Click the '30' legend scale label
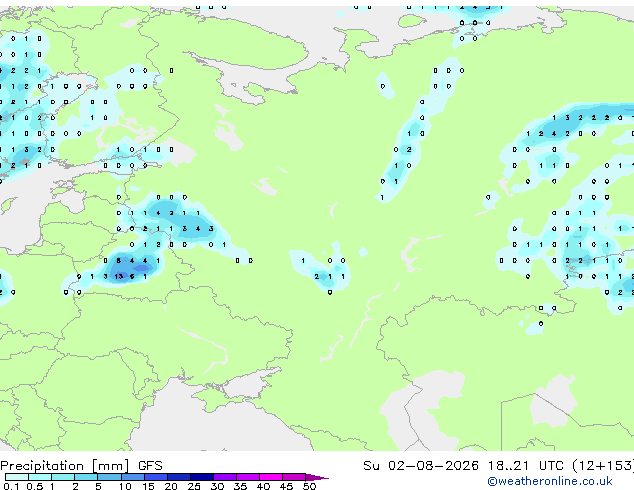 pyautogui.click(x=217, y=486)
